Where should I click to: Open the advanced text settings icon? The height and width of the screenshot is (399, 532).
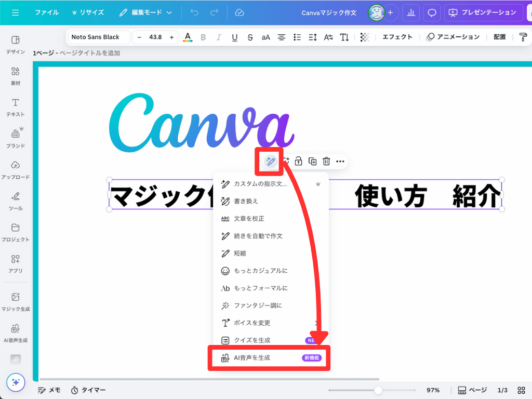pyautogui.click(x=328, y=37)
